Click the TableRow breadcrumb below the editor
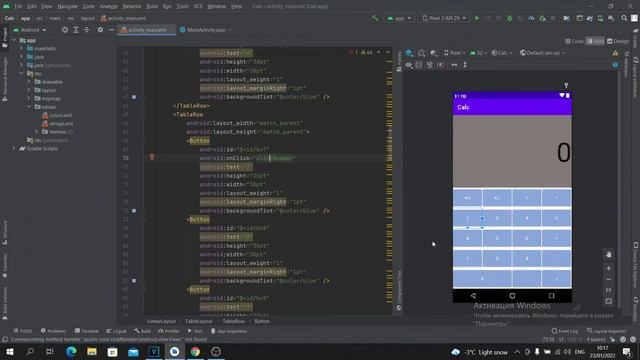This screenshot has width=640, height=360. pos(233,321)
